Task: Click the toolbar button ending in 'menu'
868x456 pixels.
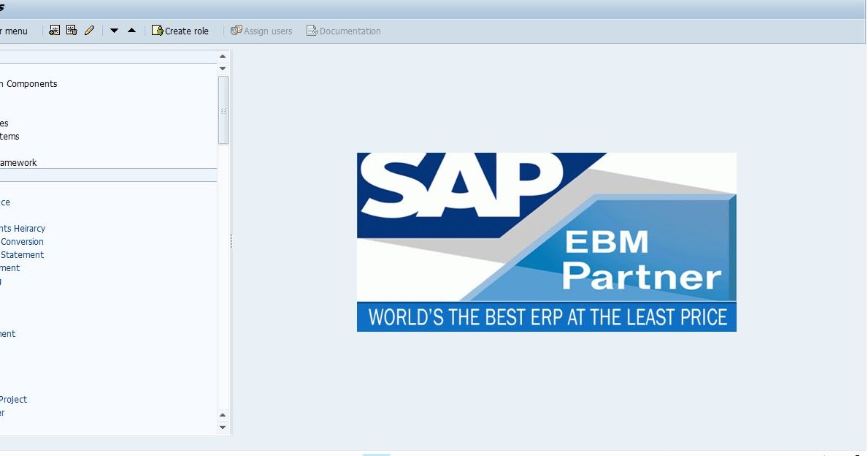Action: click(14, 31)
